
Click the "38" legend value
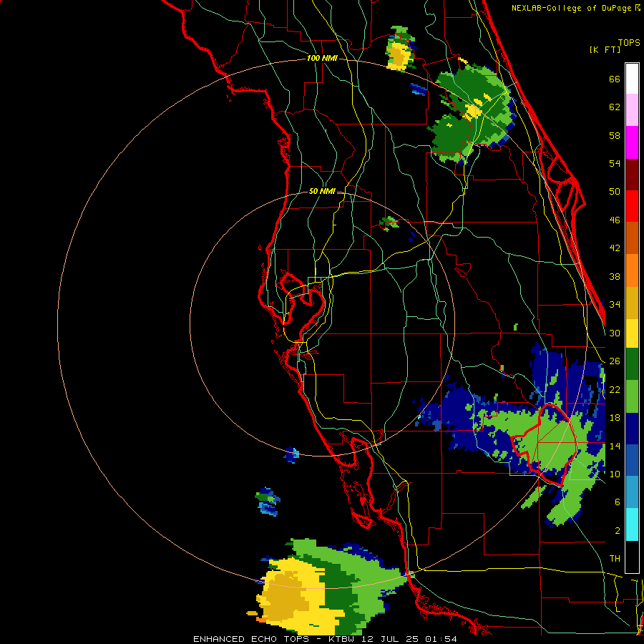[615, 276]
